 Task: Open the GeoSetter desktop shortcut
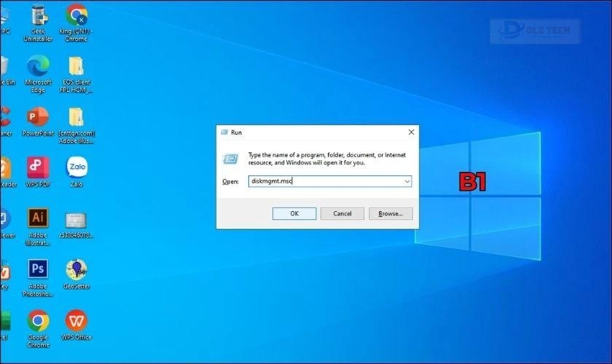tap(76, 274)
